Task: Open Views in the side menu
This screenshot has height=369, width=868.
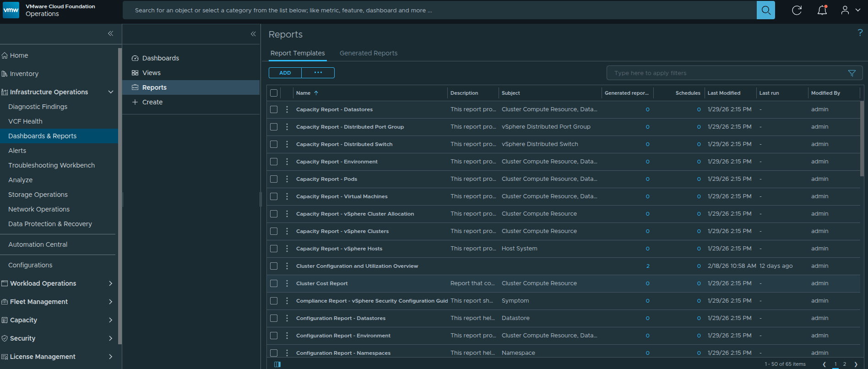Action: click(x=152, y=73)
